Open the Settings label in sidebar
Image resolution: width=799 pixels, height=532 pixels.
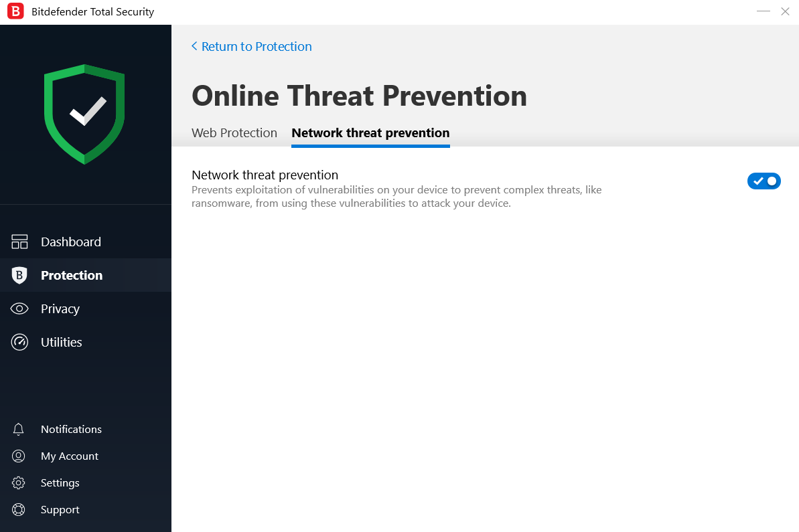click(x=60, y=483)
